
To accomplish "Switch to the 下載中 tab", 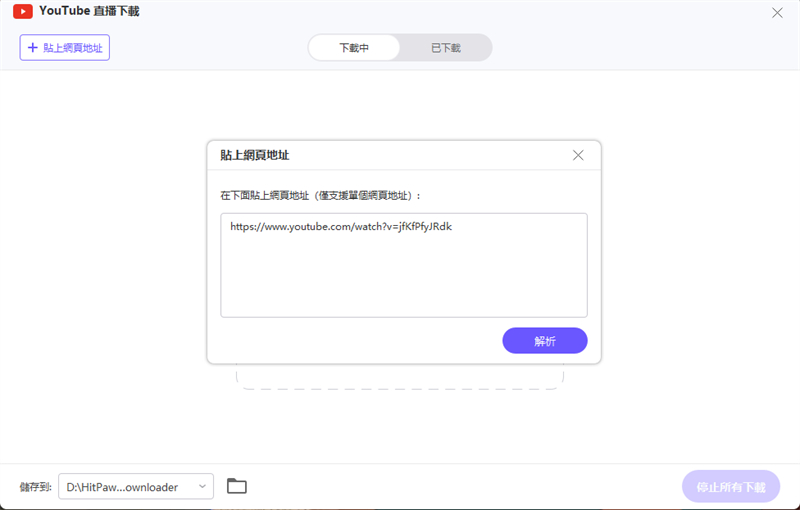I will [354, 47].
